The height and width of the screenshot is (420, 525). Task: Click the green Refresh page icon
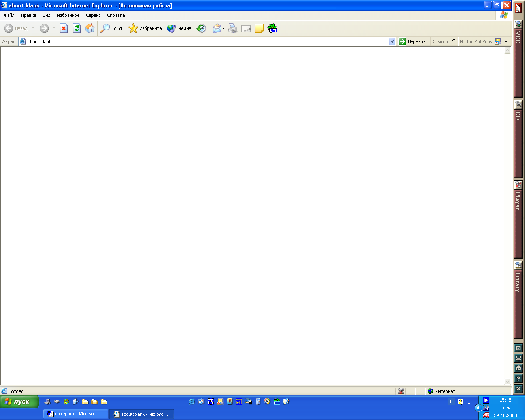(x=77, y=28)
